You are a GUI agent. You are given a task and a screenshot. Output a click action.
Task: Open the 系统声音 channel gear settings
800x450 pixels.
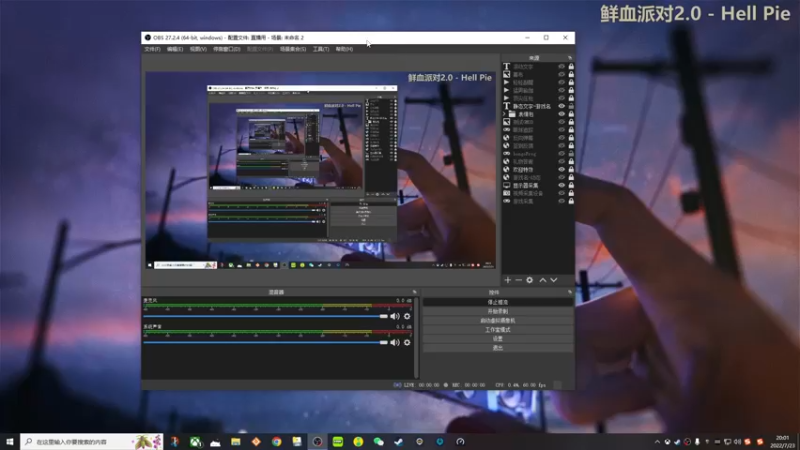pos(407,342)
